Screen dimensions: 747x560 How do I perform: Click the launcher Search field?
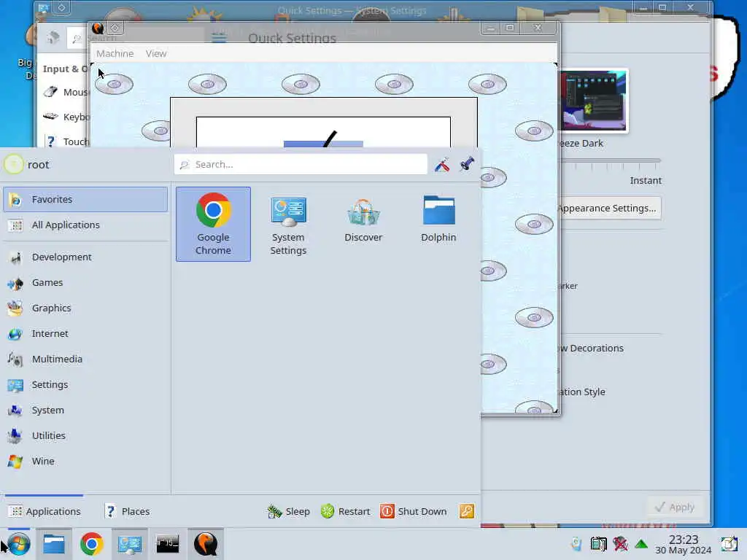301,164
